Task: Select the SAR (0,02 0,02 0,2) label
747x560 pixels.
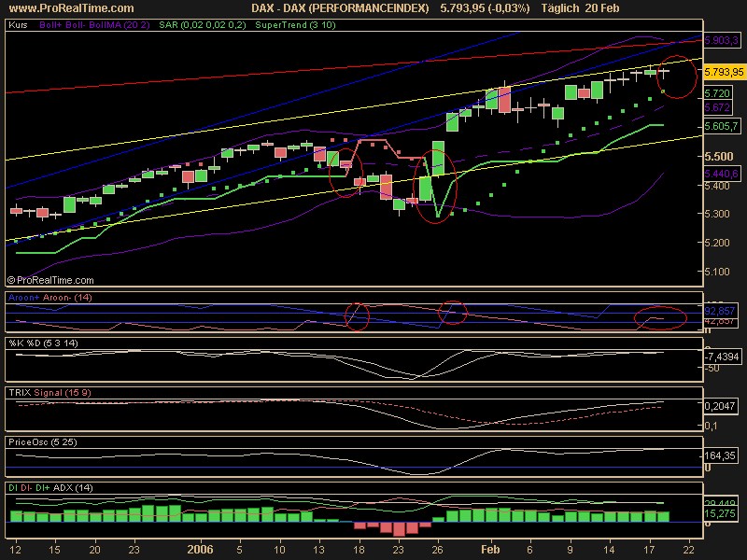Action: [x=203, y=25]
